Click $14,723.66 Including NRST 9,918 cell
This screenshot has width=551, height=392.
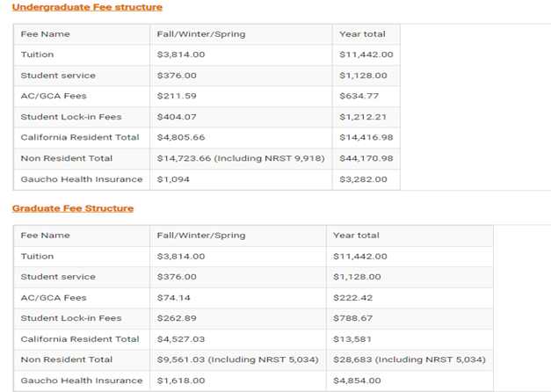tap(241, 158)
